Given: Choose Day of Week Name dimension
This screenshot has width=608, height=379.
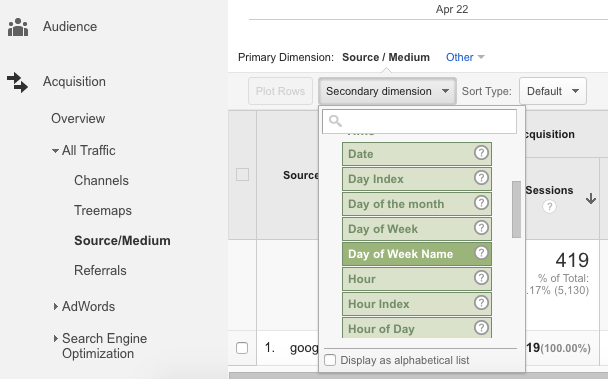Looking at the screenshot, I should [x=417, y=254].
